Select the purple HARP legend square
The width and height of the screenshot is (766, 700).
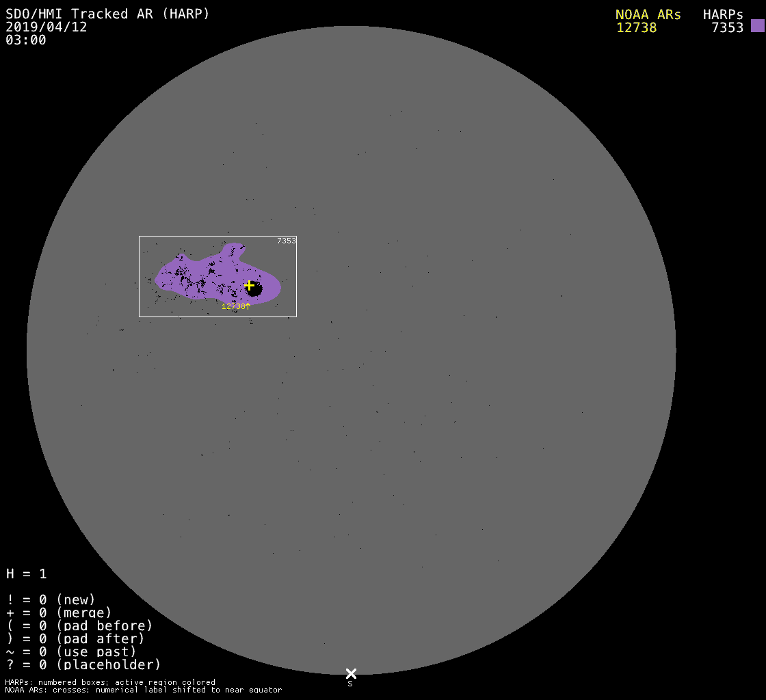(x=757, y=26)
